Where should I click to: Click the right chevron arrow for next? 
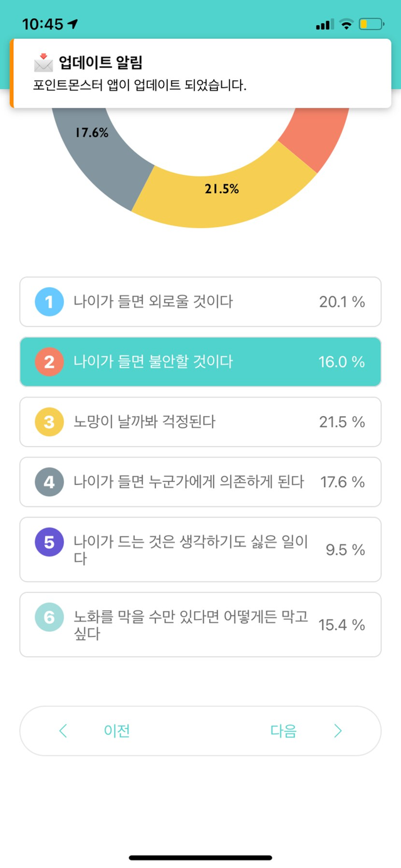(338, 731)
